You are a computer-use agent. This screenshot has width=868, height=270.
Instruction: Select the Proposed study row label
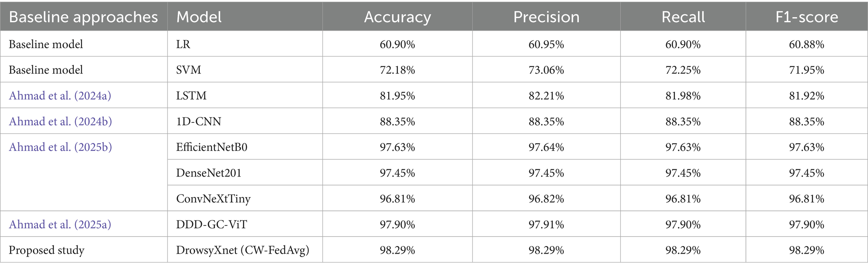(x=47, y=250)
